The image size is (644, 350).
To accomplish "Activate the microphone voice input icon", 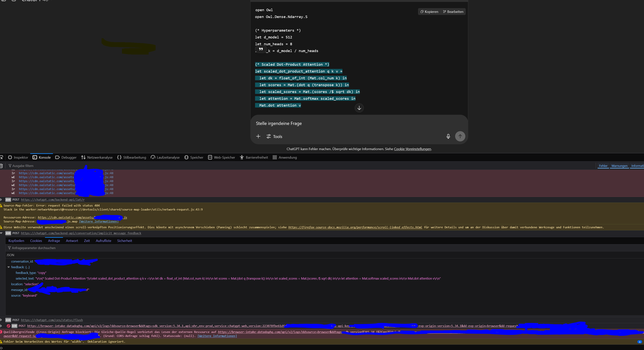I will pyautogui.click(x=448, y=136).
